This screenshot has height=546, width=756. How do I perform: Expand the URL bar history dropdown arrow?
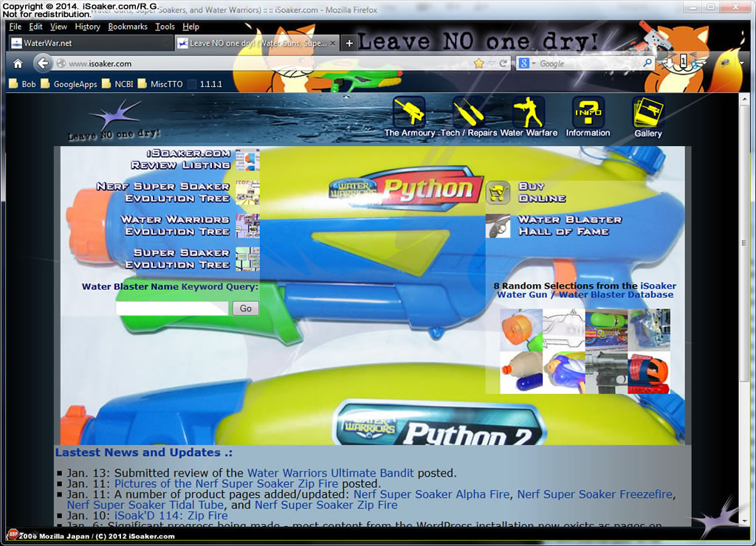[491, 63]
